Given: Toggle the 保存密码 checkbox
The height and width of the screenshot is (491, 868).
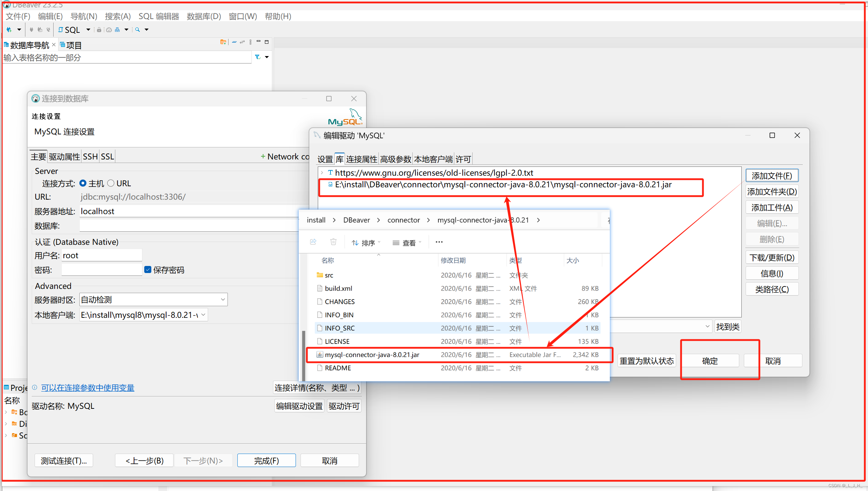Looking at the screenshot, I should click(x=148, y=270).
